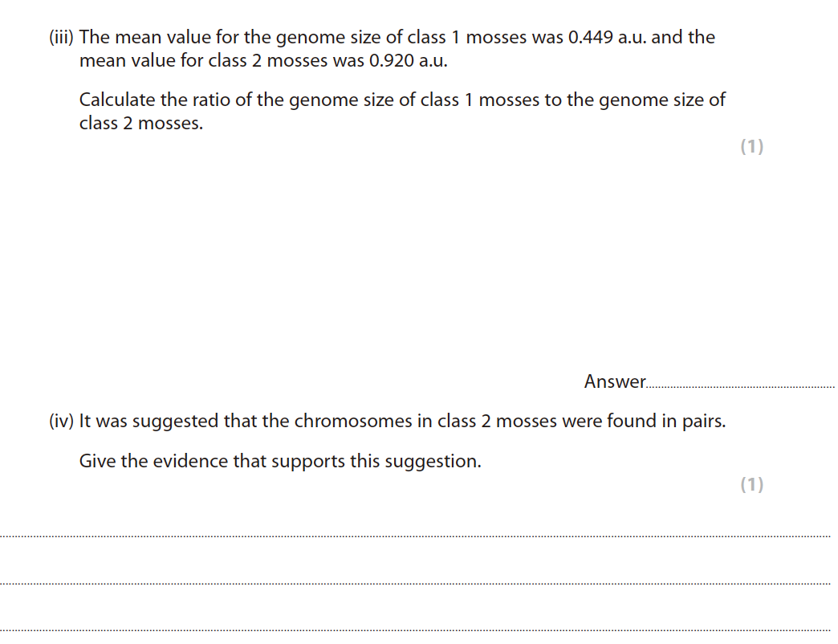Click the word "Give" starting the instruction
Screen dimensions: 838x644
97,462
